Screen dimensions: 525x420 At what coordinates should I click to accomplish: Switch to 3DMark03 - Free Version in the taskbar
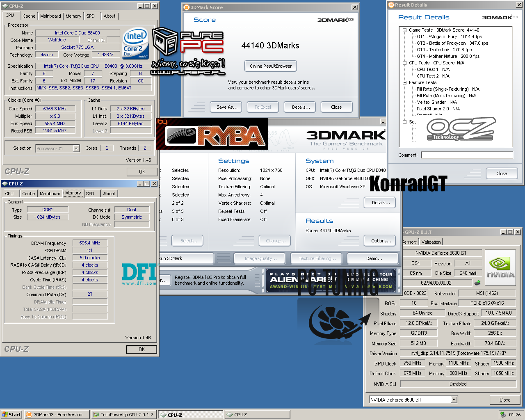pyautogui.click(x=57, y=415)
